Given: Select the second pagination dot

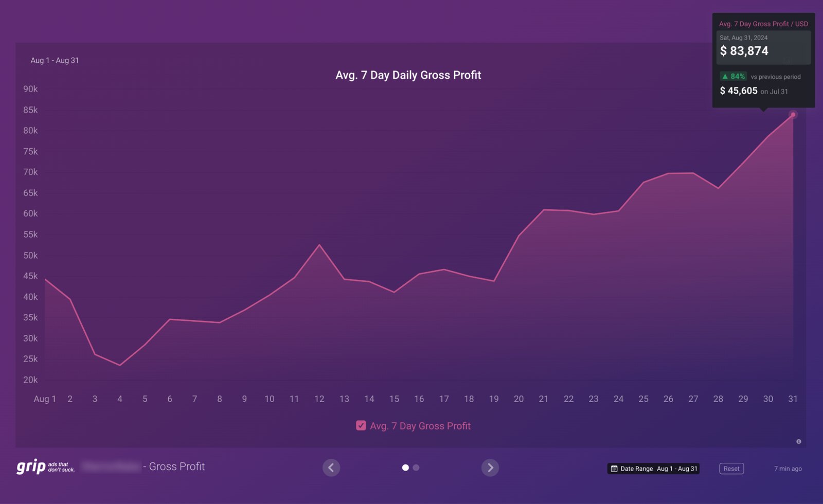Looking at the screenshot, I should (416, 467).
